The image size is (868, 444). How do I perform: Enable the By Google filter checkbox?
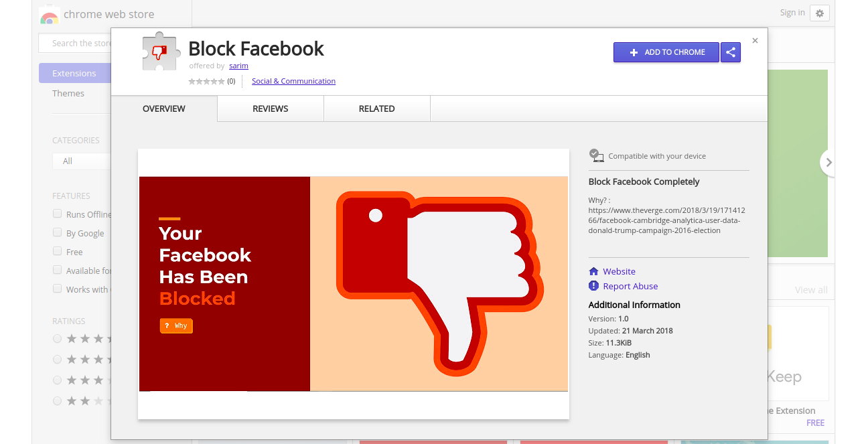click(58, 233)
